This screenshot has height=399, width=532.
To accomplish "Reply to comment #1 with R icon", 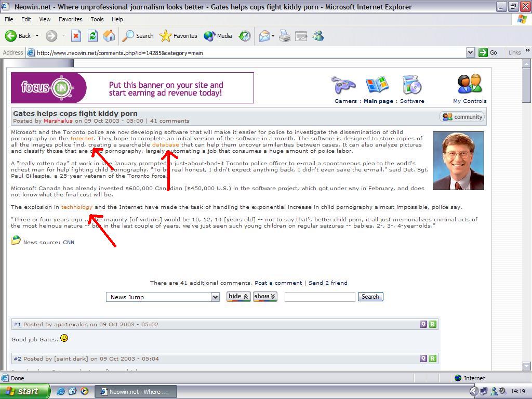I will [433, 324].
